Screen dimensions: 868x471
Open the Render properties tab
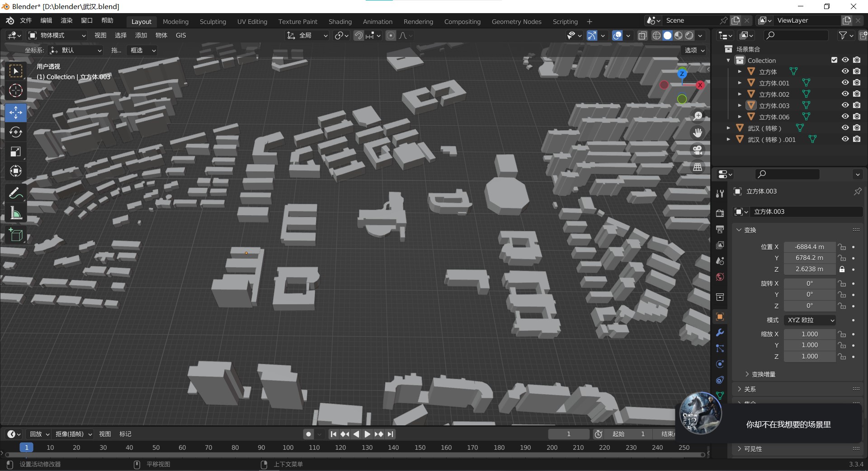point(719,213)
